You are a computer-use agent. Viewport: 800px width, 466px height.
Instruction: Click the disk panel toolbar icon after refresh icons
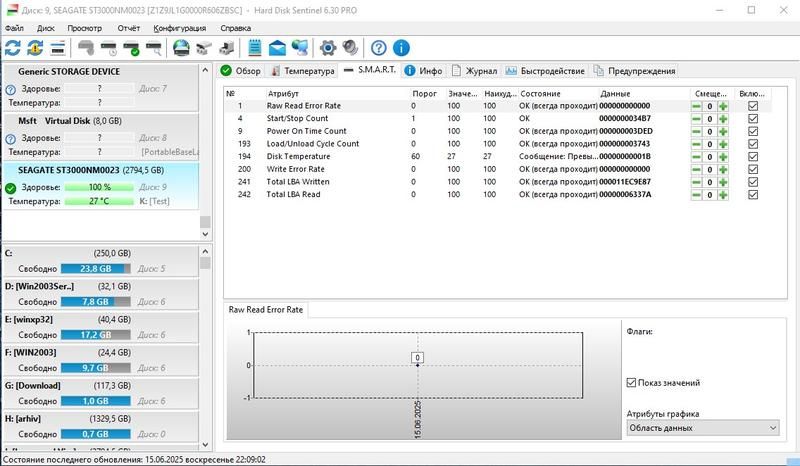click(58, 48)
